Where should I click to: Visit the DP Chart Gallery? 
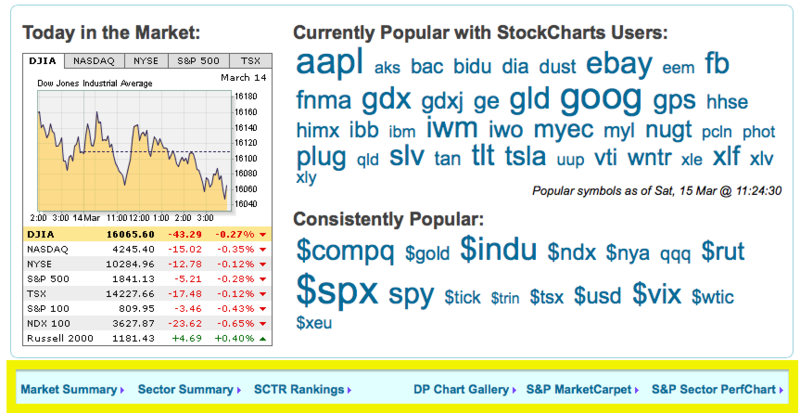pos(461,389)
